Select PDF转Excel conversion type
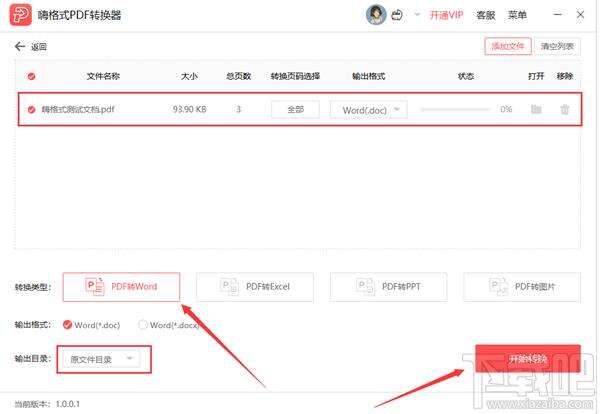The height and width of the screenshot is (414, 602). [255, 287]
